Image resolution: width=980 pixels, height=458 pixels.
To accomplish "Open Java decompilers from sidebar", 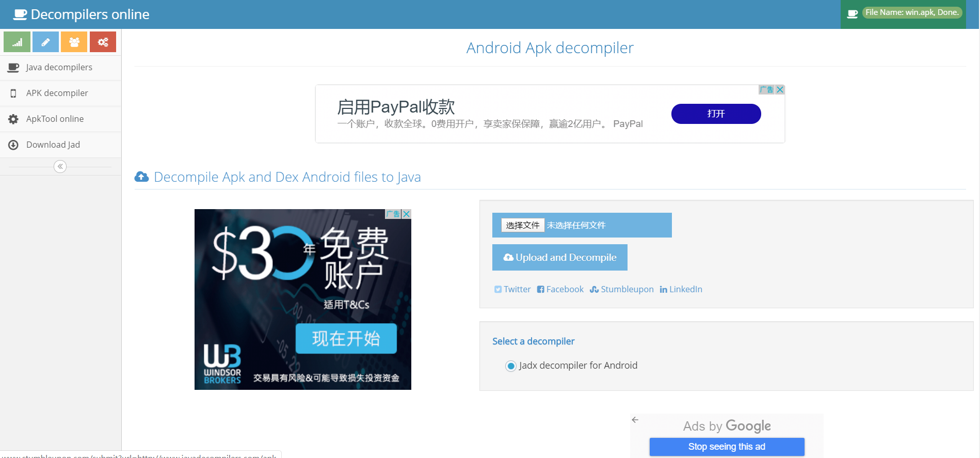I will pos(60,68).
